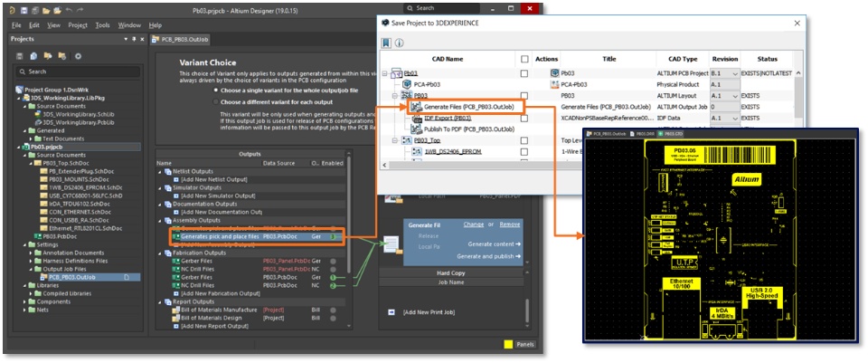The height and width of the screenshot is (363, 868).
Task: Click the pin icon of Projects panel
Action: [x=134, y=39]
